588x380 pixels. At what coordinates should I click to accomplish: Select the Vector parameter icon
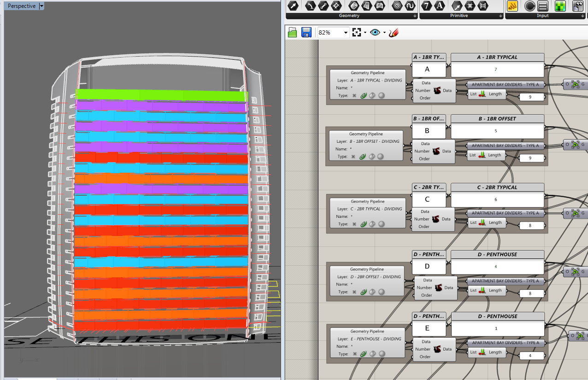[x=294, y=6]
